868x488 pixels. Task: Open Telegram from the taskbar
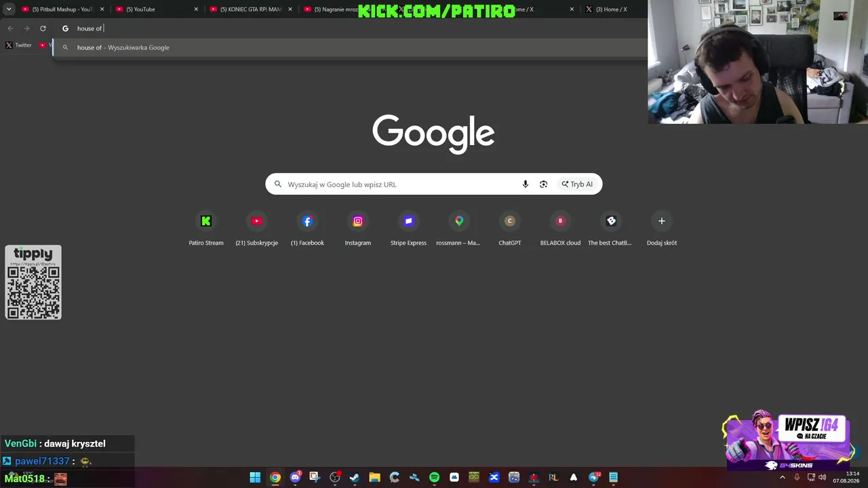coord(593,477)
